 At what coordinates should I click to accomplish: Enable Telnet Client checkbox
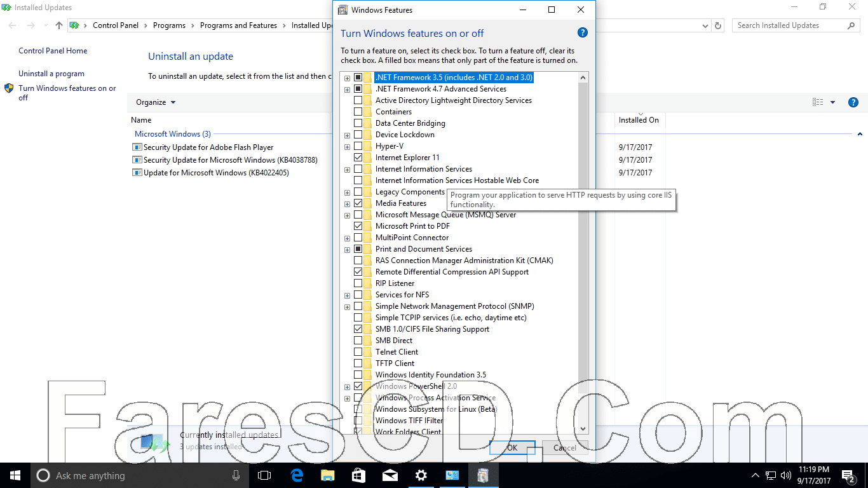[358, 352]
